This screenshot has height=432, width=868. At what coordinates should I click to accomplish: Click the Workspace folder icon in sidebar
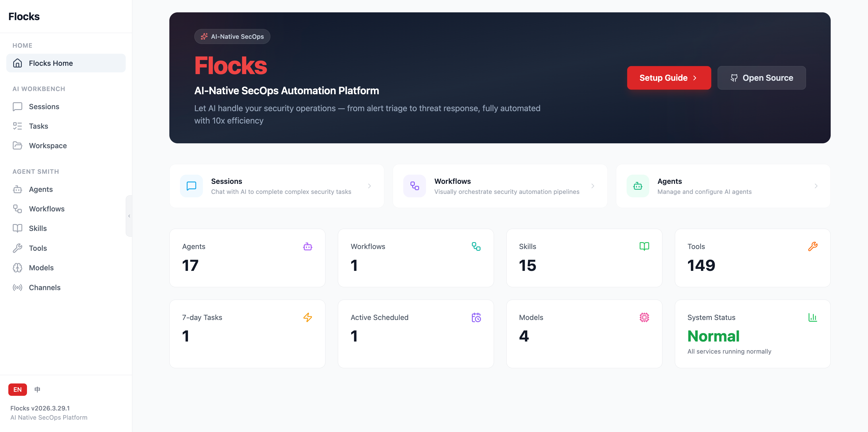17,146
